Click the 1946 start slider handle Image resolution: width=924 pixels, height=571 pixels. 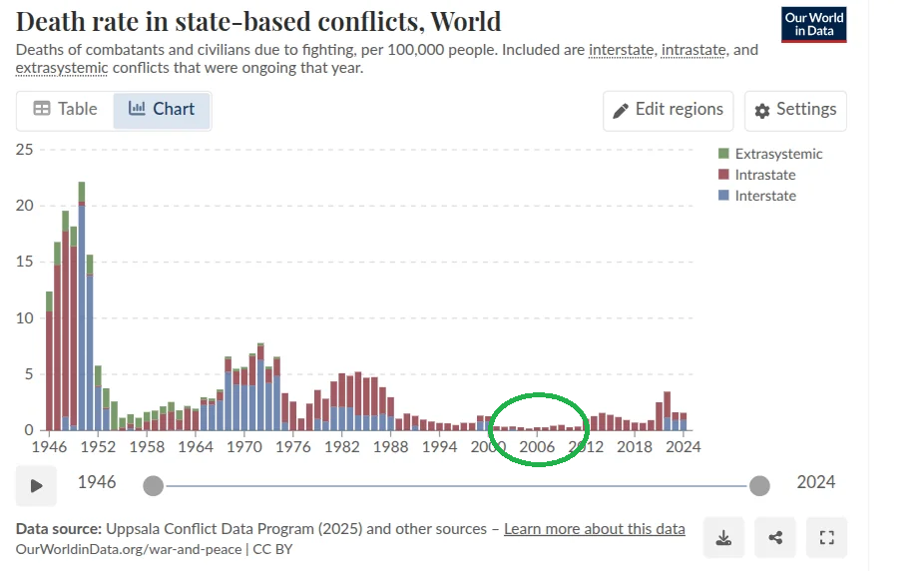(153, 486)
